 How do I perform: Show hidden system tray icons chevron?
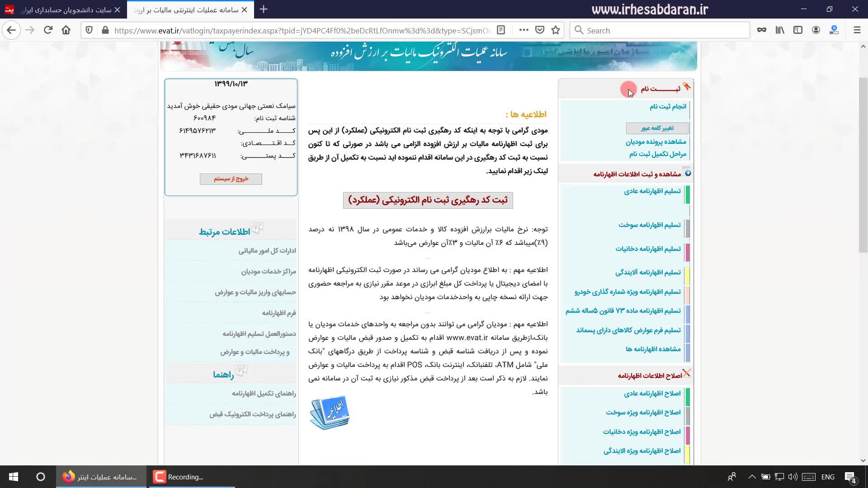tap(752, 477)
